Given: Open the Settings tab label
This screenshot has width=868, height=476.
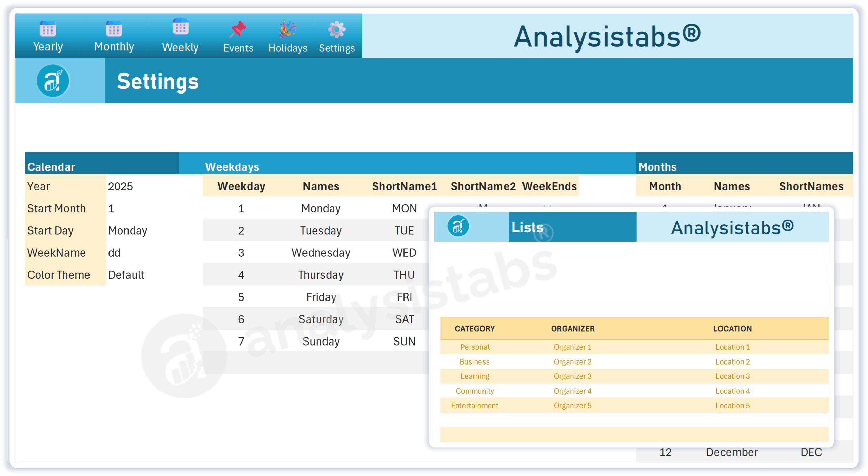Looking at the screenshot, I should click(337, 48).
